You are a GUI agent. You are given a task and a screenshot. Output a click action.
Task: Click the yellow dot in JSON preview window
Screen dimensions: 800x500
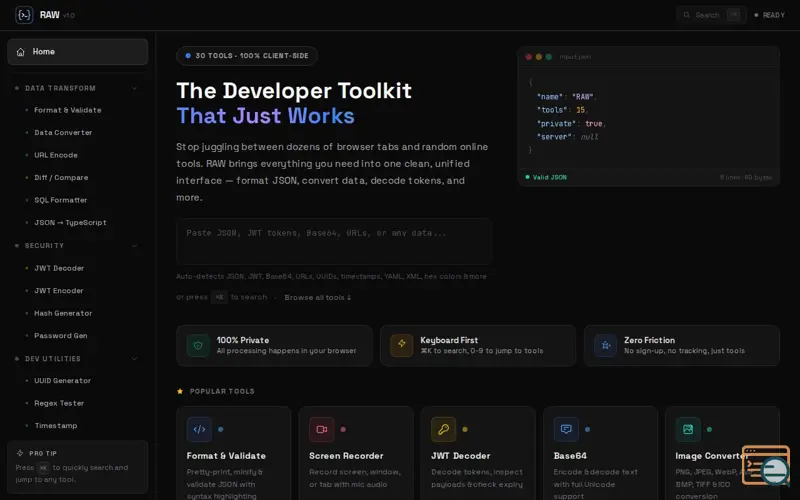tap(539, 57)
